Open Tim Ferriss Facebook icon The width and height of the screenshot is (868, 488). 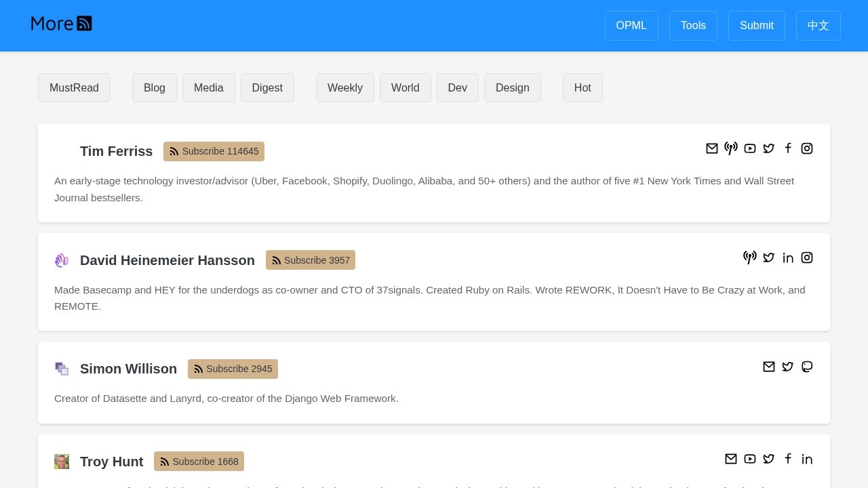[788, 148]
